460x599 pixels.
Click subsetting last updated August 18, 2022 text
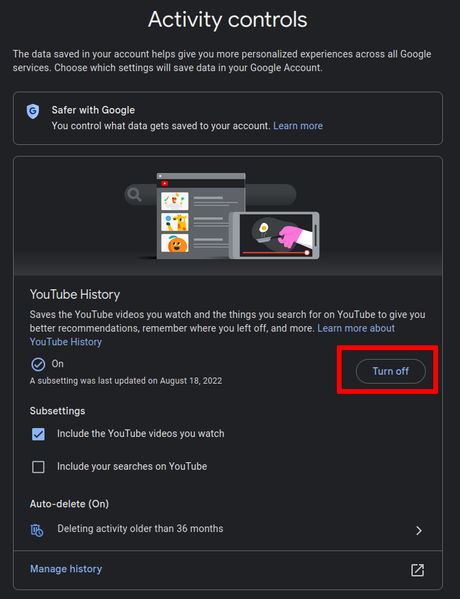[126, 381]
